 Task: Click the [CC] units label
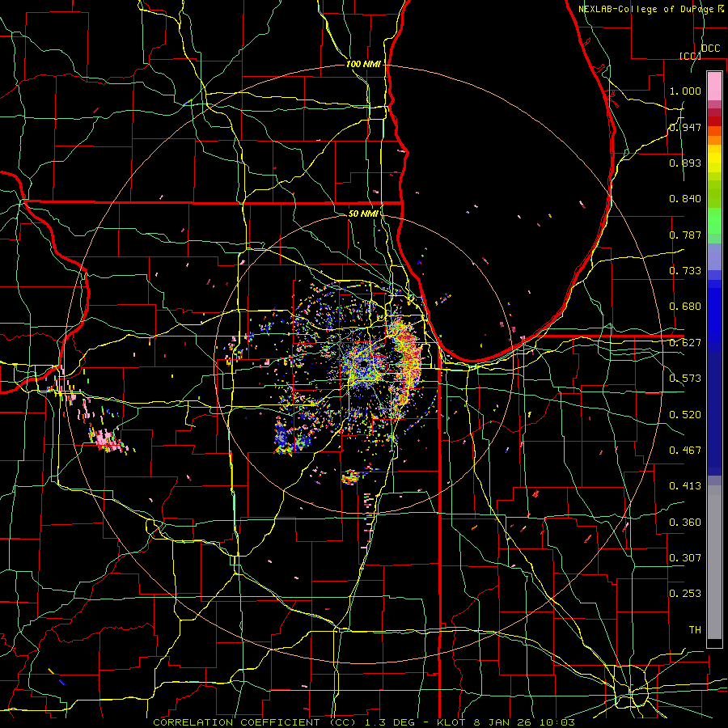pyautogui.click(x=690, y=56)
